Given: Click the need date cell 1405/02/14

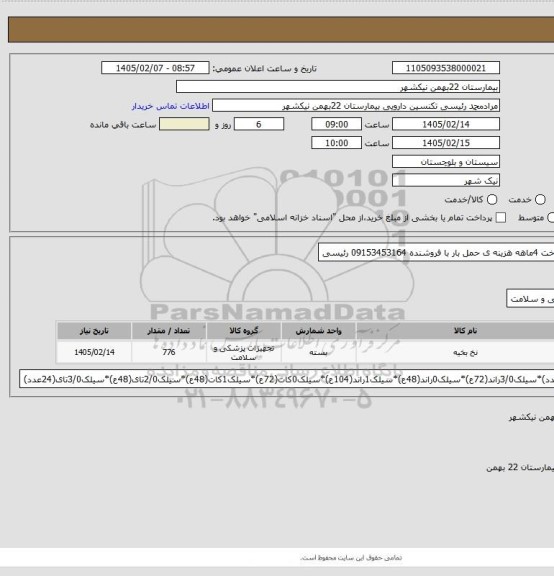Looking at the screenshot, I should 94,352.
